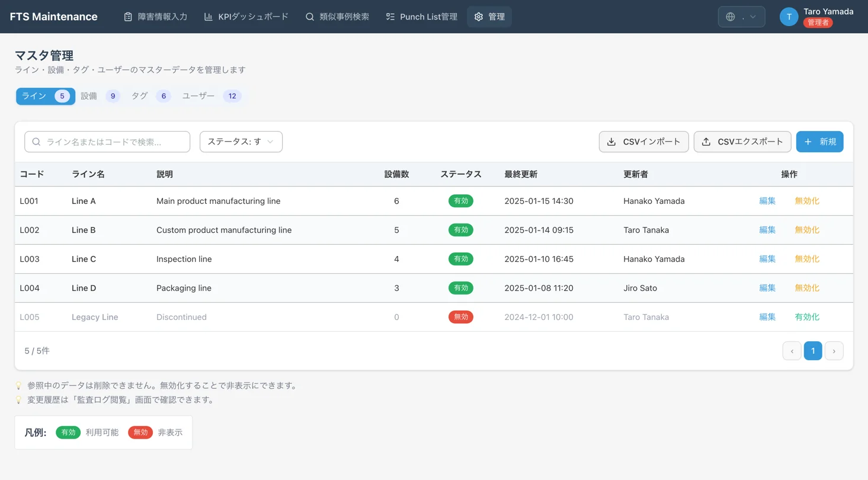Click the download icon on CSVインポート

pyautogui.click(x=611, y=142)
